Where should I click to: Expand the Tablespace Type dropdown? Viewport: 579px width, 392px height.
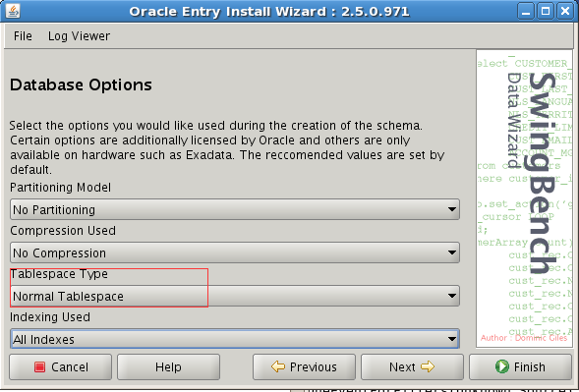click(235, 296)
